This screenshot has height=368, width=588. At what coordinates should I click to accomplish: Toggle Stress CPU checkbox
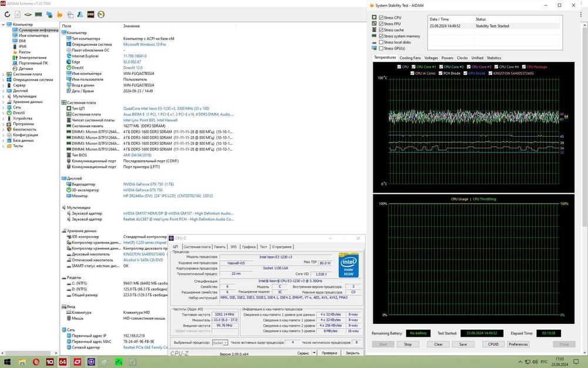(381, 18)
